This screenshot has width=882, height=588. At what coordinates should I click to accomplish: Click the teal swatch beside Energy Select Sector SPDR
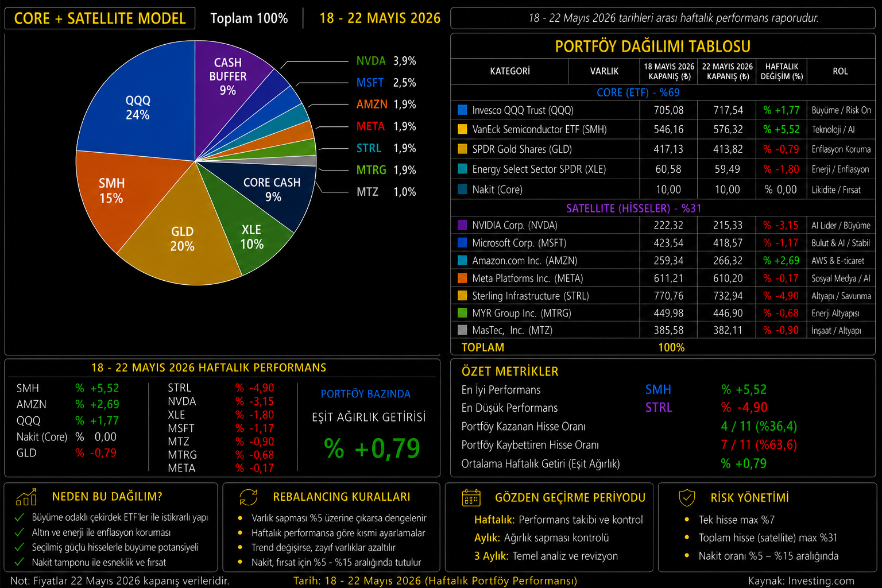tap(462, 169)
